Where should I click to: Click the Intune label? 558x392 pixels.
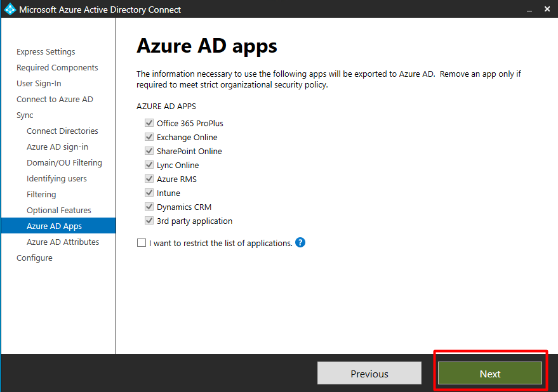(x=169, y=193)
